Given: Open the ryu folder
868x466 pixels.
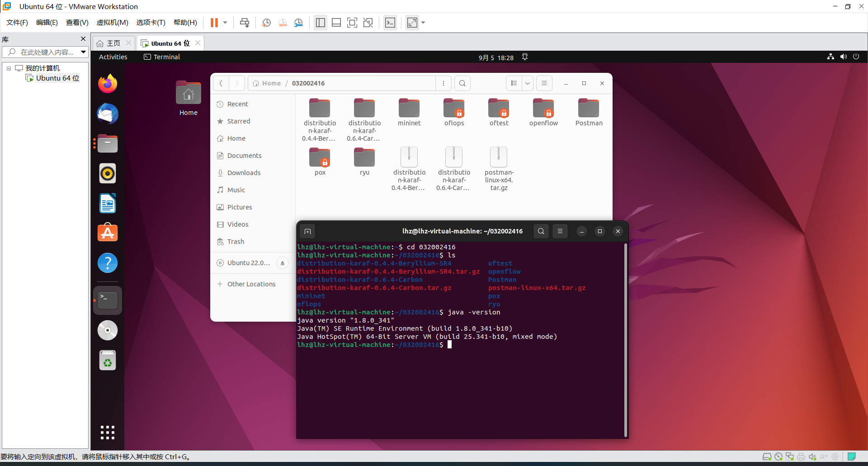Looking at the screenshot, I should 364,162.
